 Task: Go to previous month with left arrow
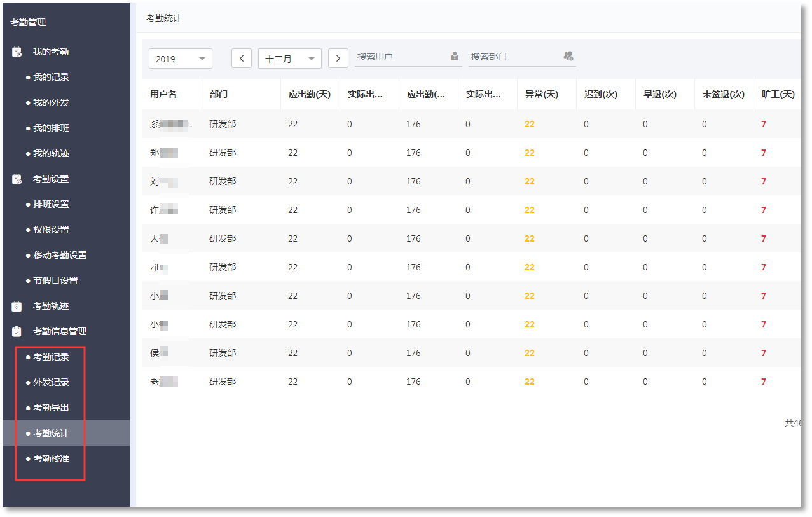[242, 59]
